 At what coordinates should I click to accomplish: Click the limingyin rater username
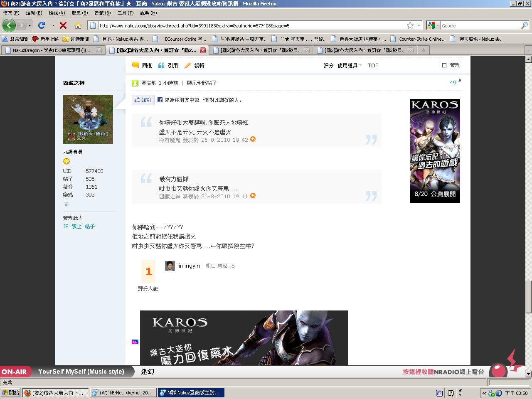pyautogui.click(x=189, y=266)
